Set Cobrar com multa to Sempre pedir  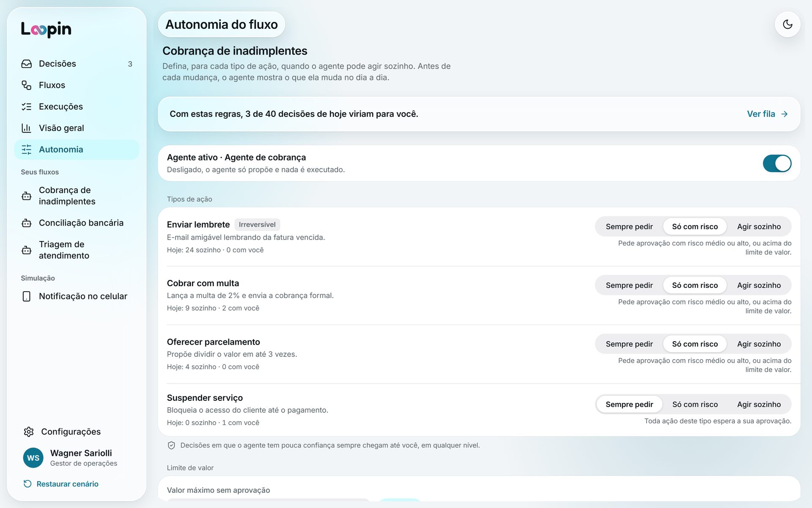[x=629, y=285]
